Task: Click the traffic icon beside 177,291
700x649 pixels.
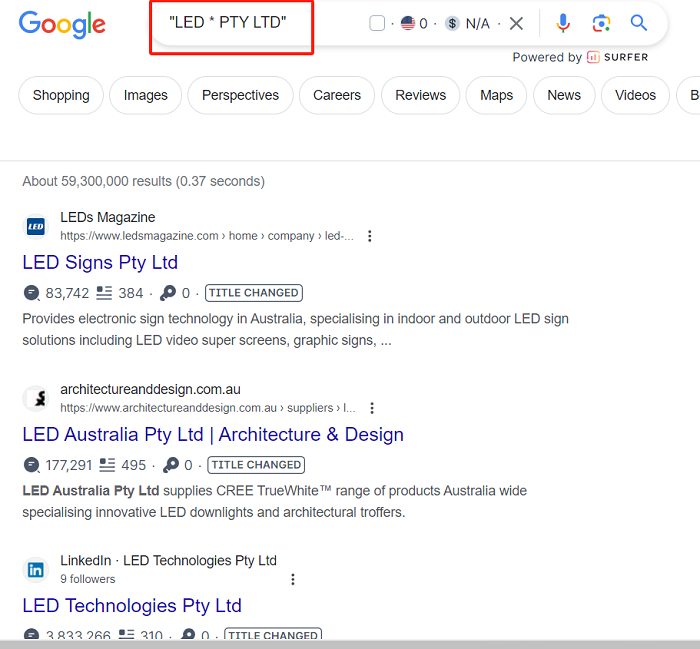Action: tap(31, 465)
